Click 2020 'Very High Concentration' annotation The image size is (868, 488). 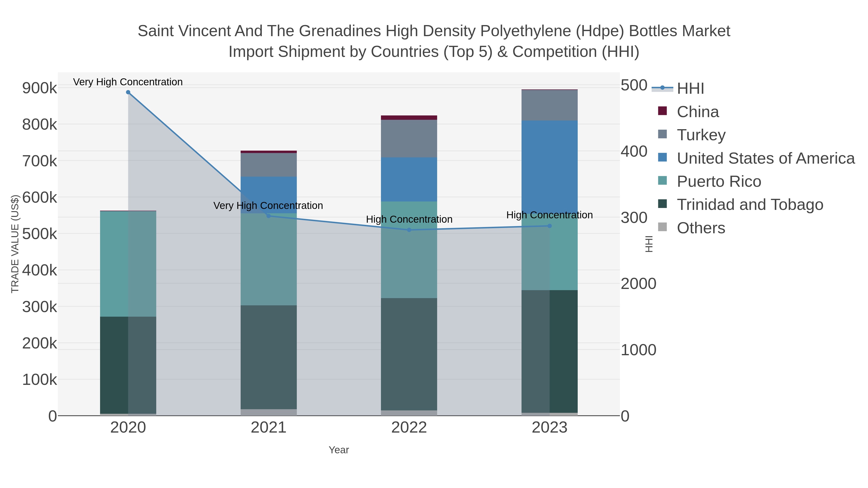128,82
